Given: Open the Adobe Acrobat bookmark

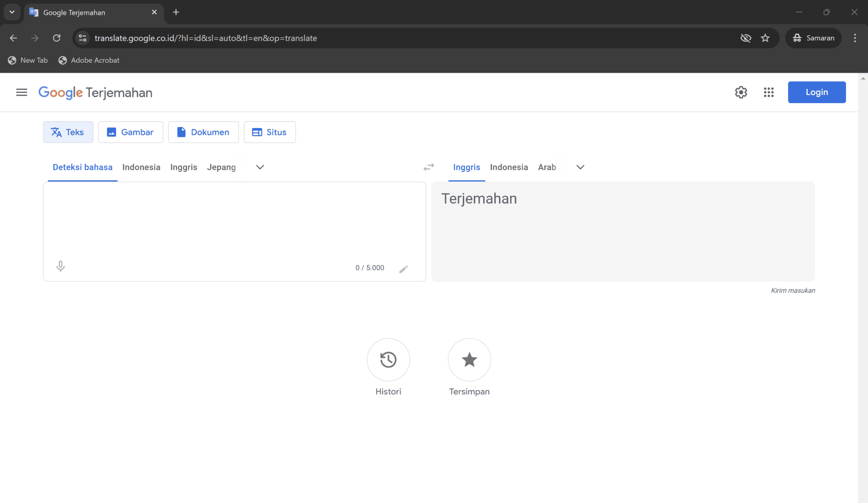Looking at the screenshot, I should tap(89, 60).
